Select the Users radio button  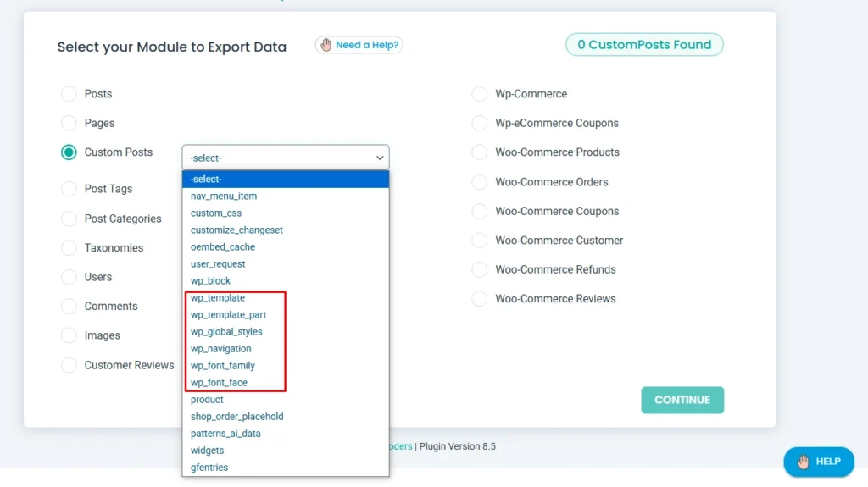click(x=69, y=277)
